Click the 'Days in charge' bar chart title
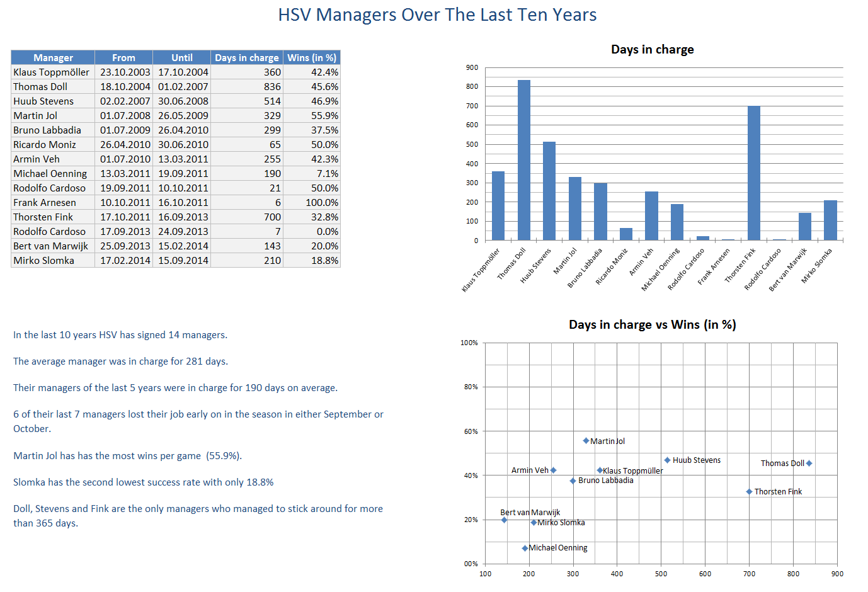868x592 pixels. pos(652,49)
